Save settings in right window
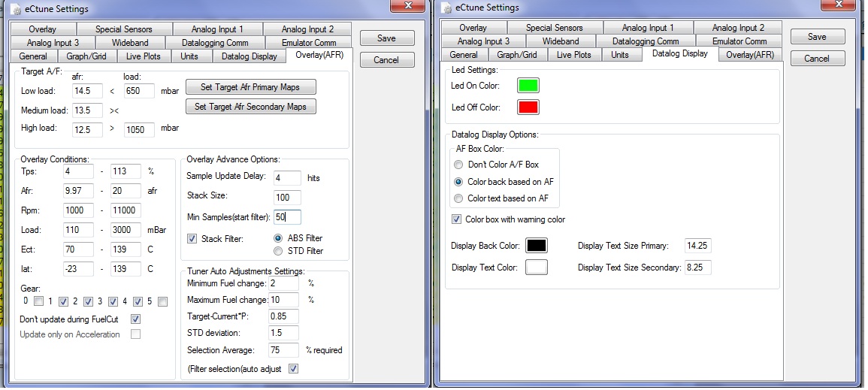Screen dimensions: 868x390 (x=817, y=37)
